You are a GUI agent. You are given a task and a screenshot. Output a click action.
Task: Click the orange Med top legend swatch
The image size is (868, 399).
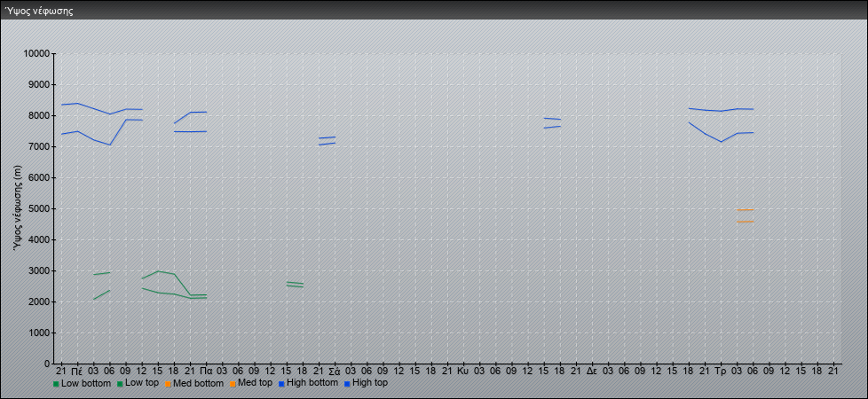point(233,384)
